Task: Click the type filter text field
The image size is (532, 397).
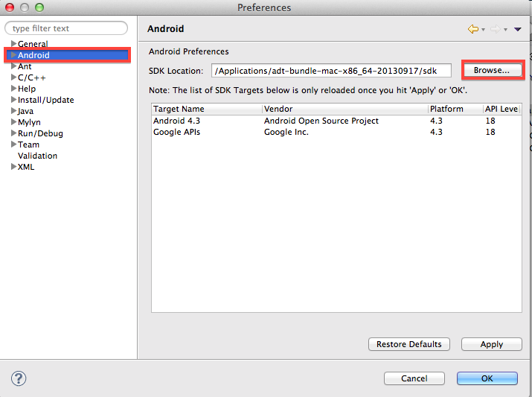Action: click(66, 28)
